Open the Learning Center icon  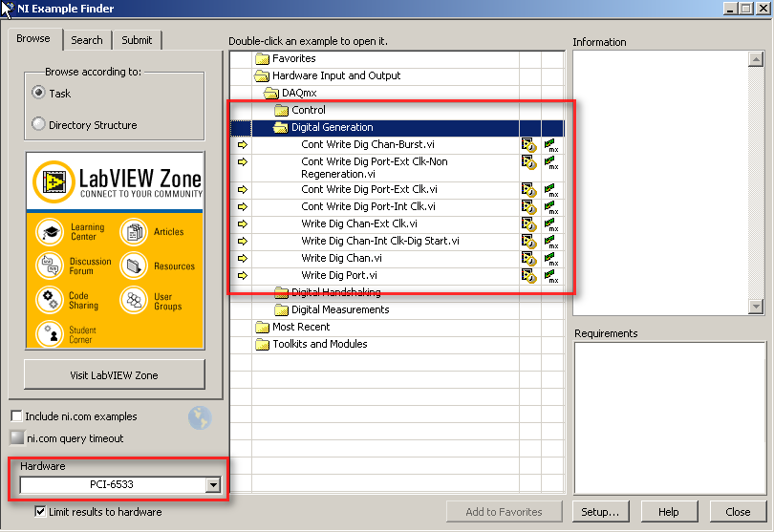point(50,232)
